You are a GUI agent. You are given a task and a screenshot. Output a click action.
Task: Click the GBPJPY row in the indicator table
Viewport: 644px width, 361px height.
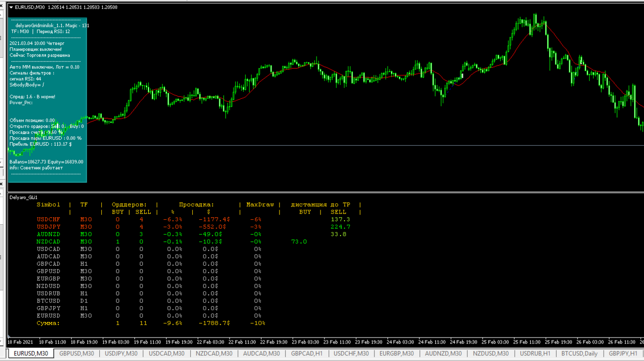tap(149, 309)
